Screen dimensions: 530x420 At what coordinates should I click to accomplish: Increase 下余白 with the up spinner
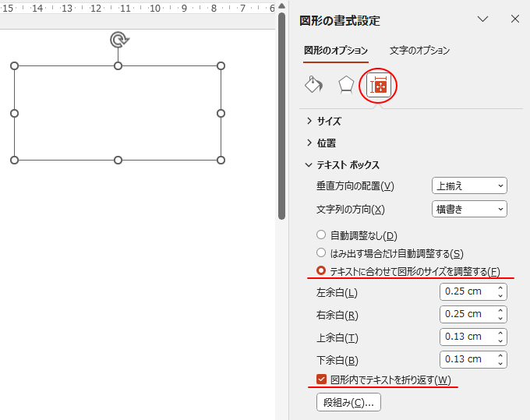click(x=500, y=356)
